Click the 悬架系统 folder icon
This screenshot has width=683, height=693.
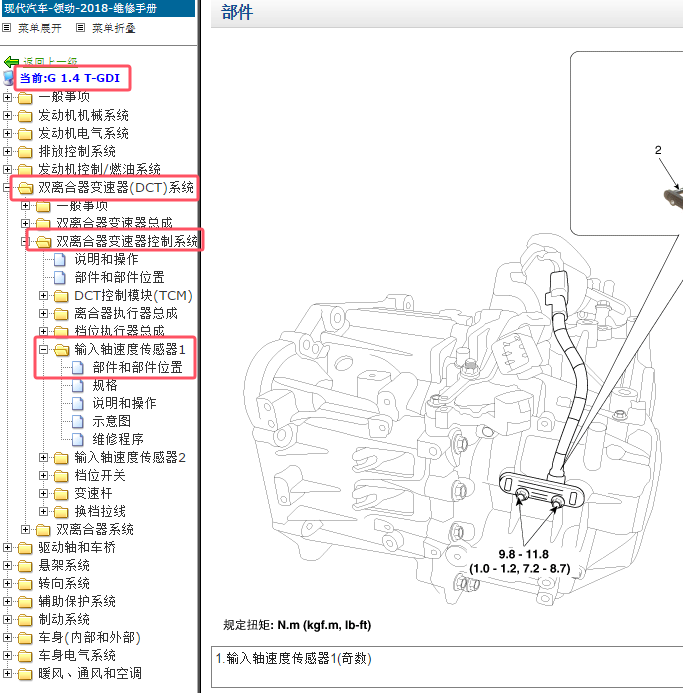25,566
